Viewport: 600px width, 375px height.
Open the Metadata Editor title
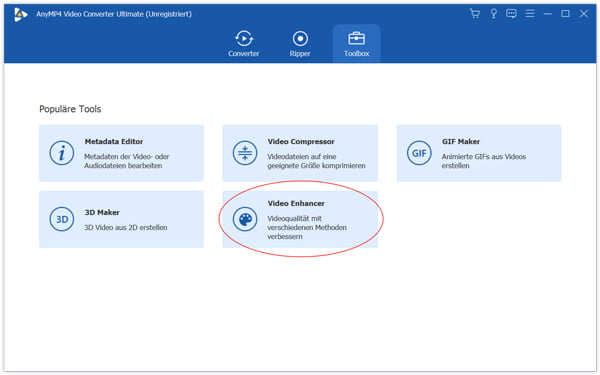(x=114, y=142)
